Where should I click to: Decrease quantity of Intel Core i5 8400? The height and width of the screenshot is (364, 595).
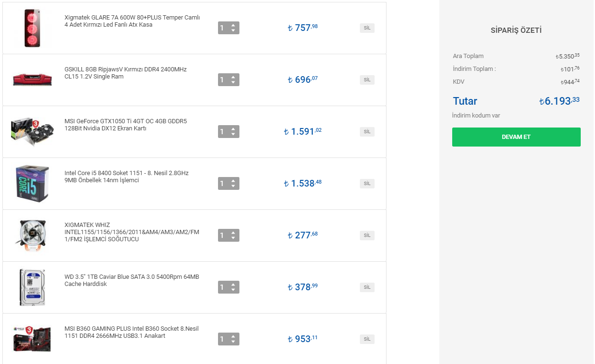pyautogui.click(x=233, y=186)
